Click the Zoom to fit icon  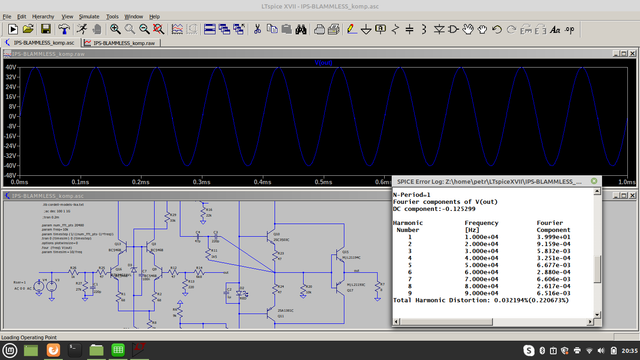point(158,29)
